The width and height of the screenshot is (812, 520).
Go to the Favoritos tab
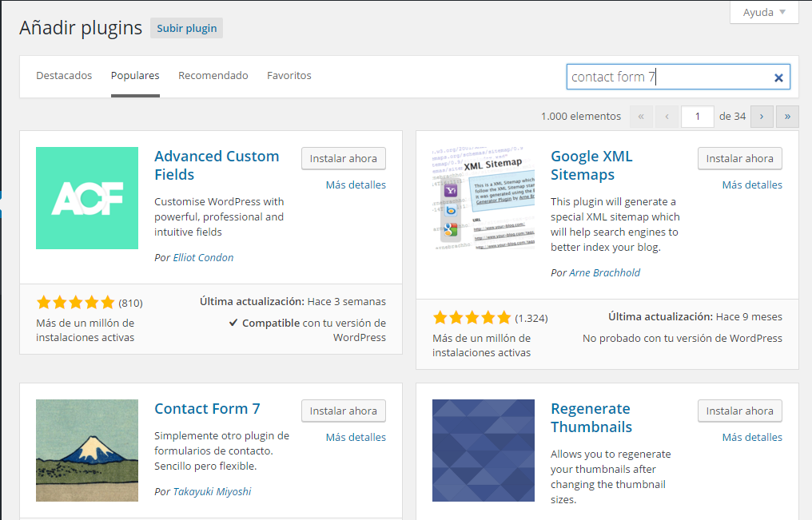tap(289, 76)
